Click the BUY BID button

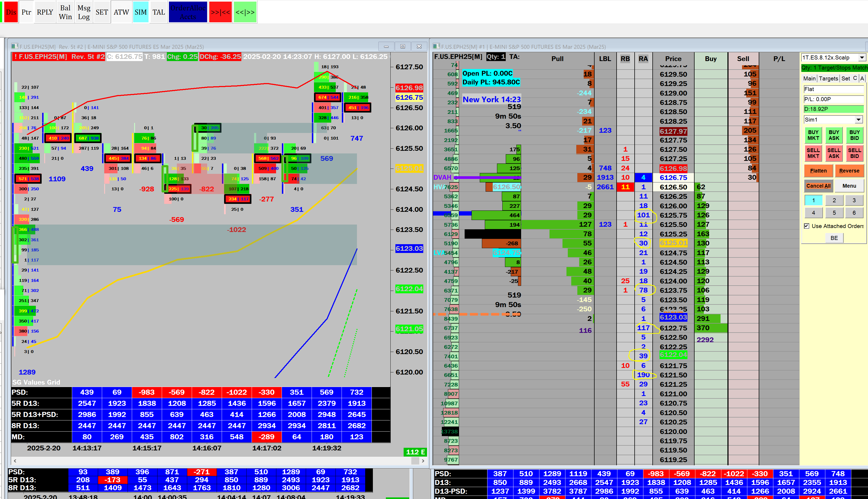click(x=854, y=135)
